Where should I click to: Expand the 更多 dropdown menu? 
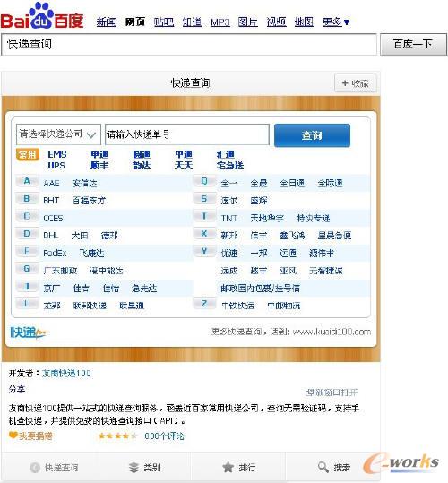336,22
